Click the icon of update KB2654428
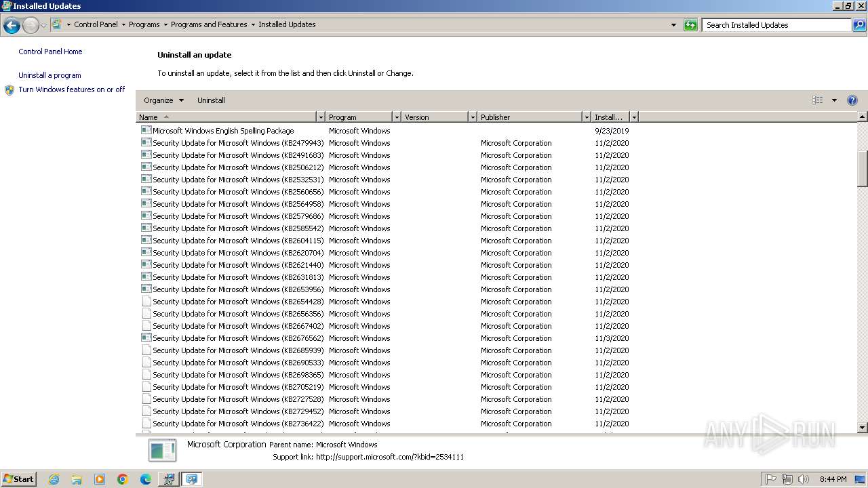Screen dimensions: 868x488 click(146, 301)
